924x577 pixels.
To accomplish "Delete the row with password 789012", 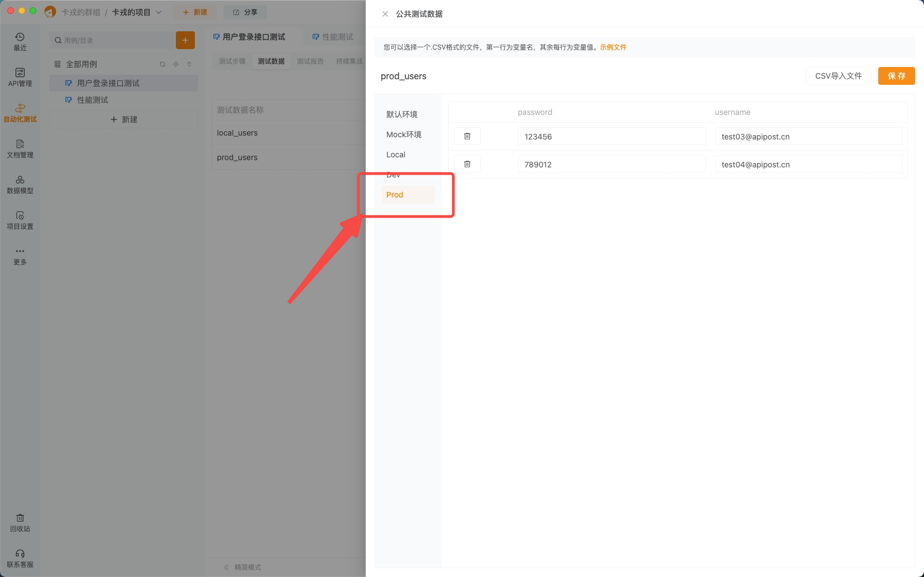I will pos(467,164).
